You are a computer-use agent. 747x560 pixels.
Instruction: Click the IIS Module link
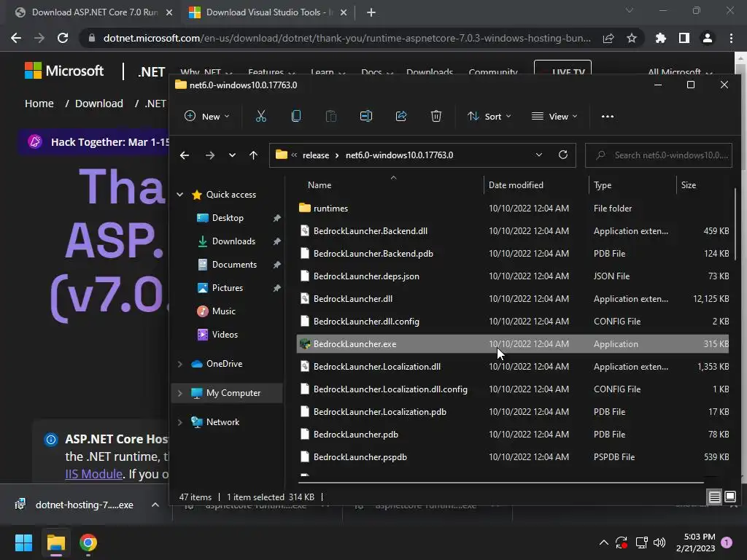point(94,474)
